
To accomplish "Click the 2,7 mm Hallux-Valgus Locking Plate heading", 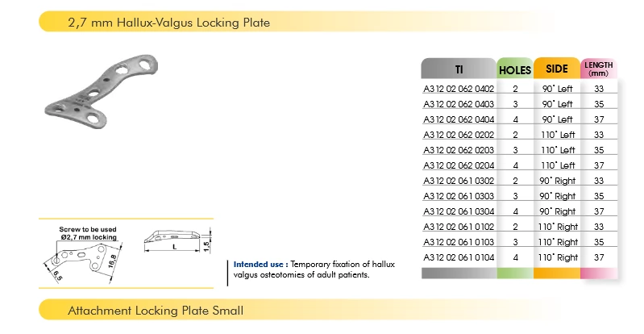I will [168, 23].
